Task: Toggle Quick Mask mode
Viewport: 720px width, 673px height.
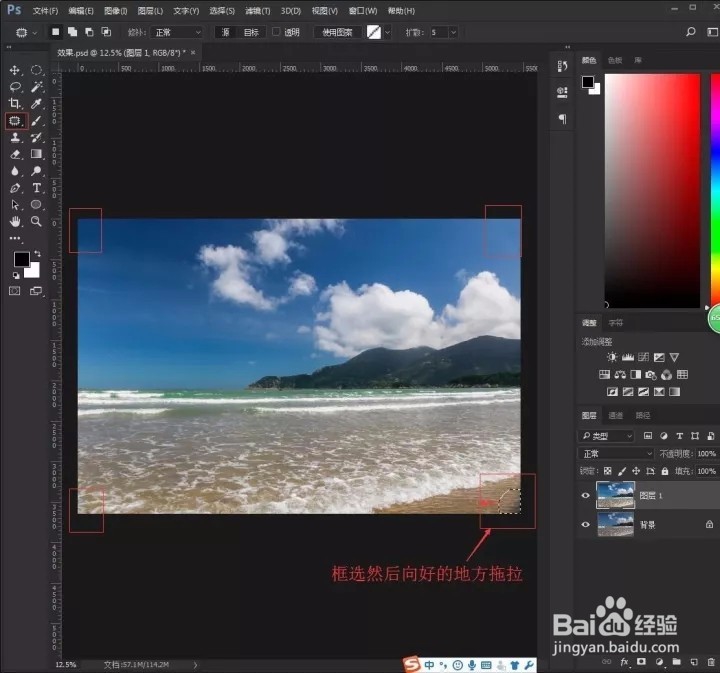Action: pyautogui.click(x=15, y=291)
